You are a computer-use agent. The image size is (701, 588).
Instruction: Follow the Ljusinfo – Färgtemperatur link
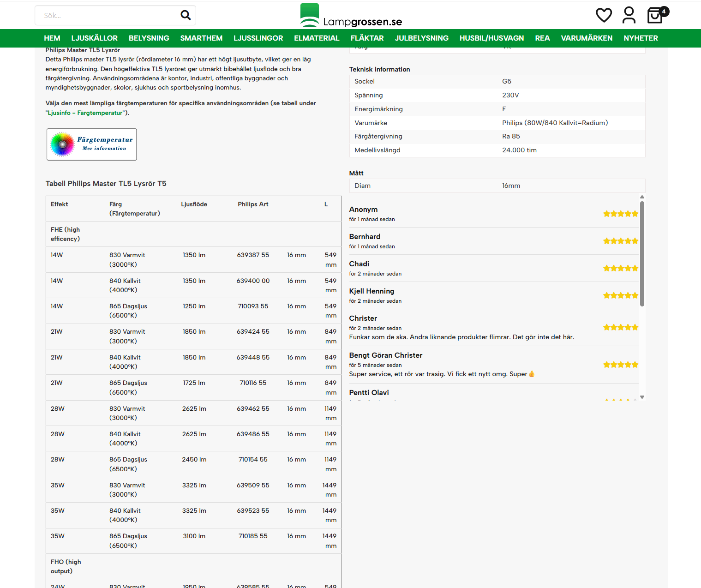[x=85, y=113]
